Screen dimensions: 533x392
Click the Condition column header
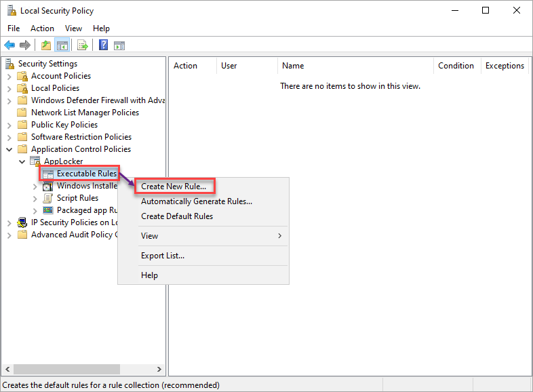[x=457, y=66]
